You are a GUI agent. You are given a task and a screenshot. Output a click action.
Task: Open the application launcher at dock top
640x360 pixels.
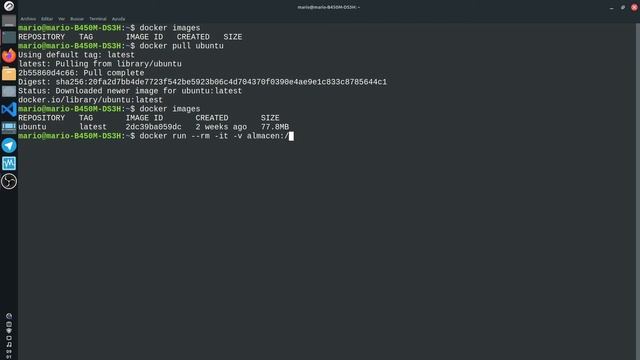pyautogui.click(x=9, y=6)
